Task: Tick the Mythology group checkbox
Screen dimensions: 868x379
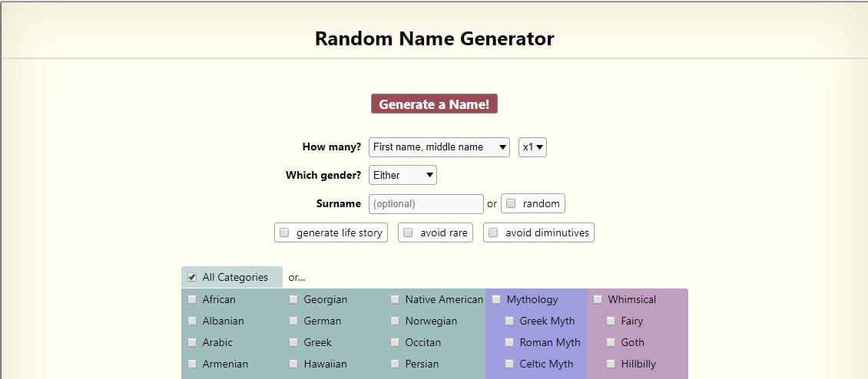Action: [x=496, y=299]
